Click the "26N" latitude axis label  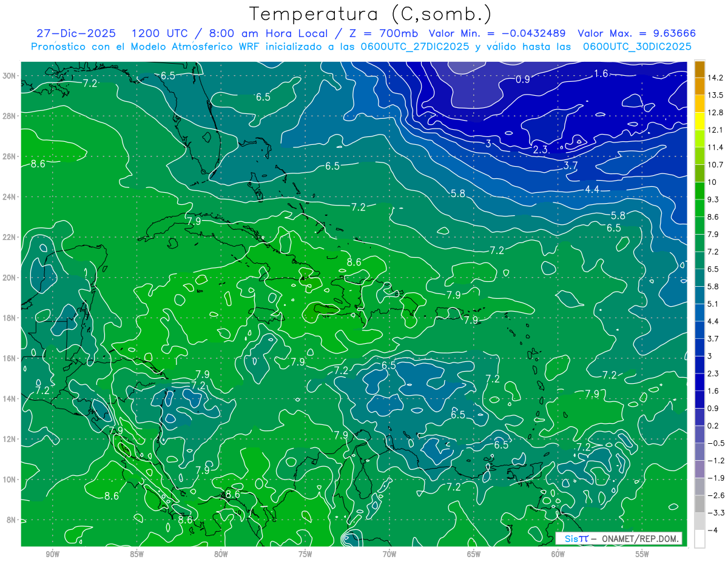[10, 156]
